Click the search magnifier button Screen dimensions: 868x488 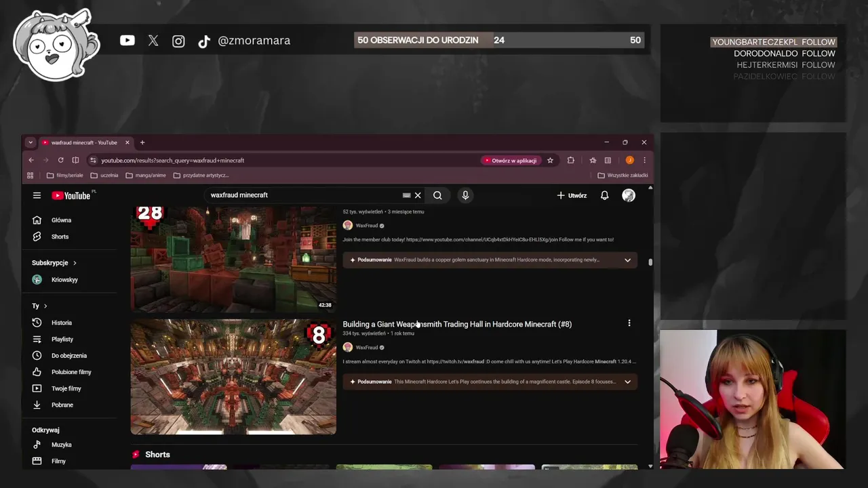[x=437, y=195]
